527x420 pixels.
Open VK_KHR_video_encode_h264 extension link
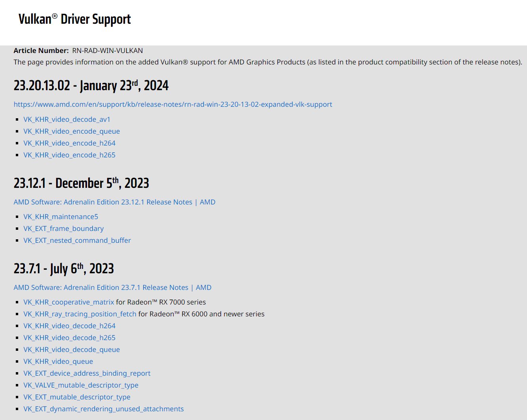[x=69, y=143]
